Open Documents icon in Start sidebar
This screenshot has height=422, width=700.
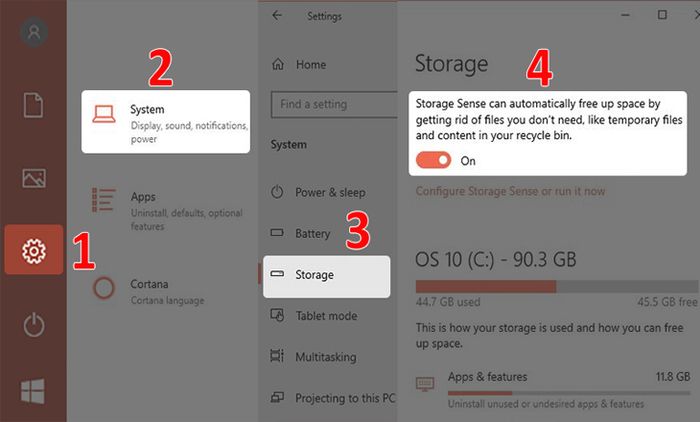pos(33,105)
